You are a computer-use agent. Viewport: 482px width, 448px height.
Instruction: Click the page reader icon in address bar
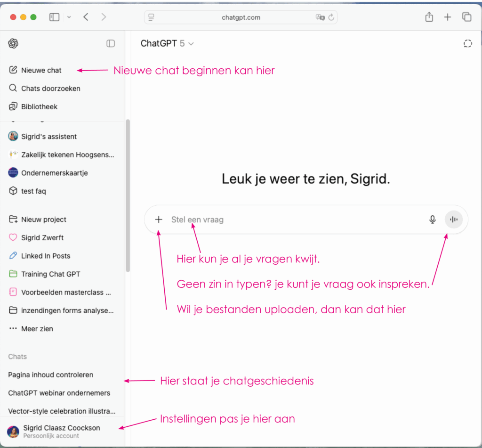[151, 17]
